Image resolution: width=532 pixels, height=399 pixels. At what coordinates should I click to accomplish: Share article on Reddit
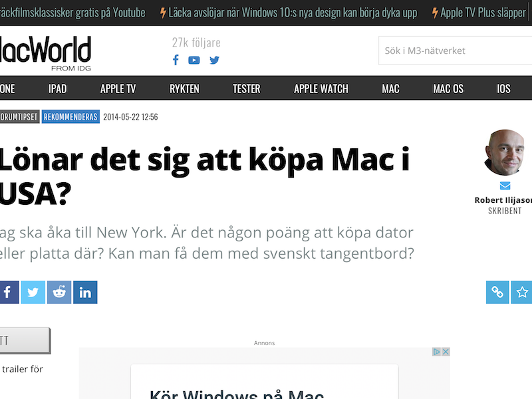click(x=59, y=292)
